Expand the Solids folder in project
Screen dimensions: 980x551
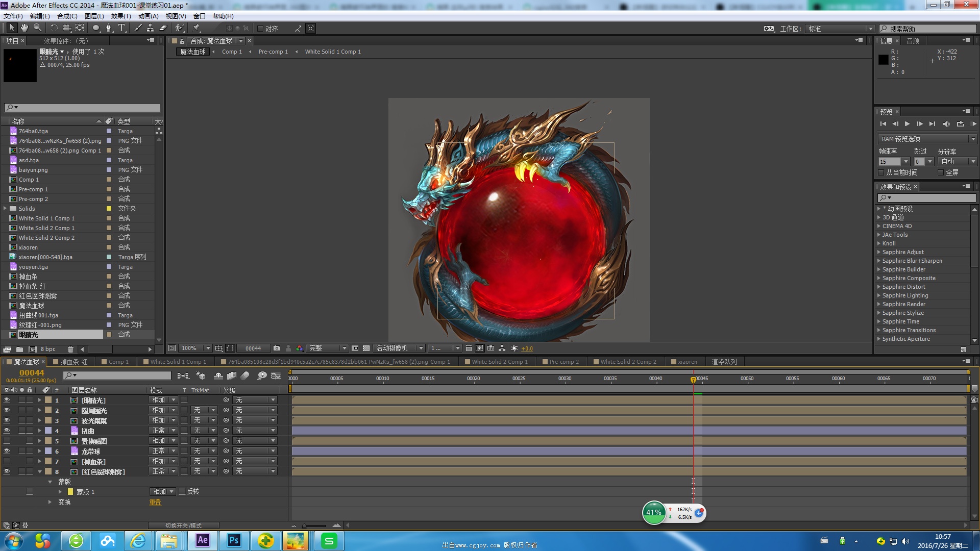pos(5,209)
